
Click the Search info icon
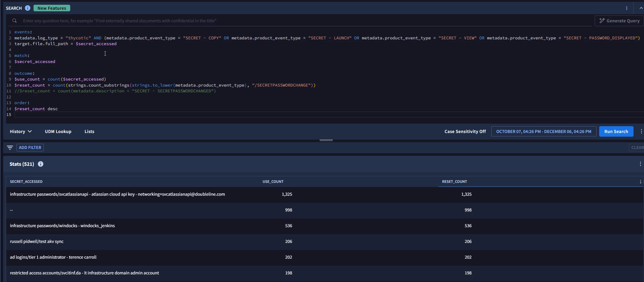[x=28, y=8]
